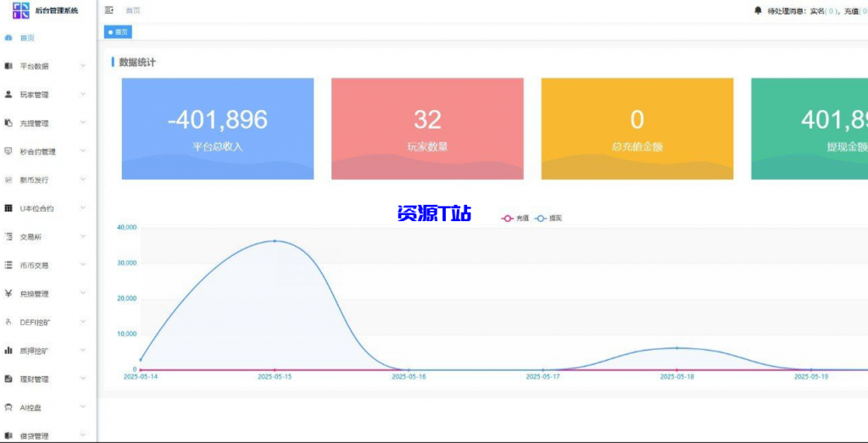Click the 理财管理 document icon

pyautogui.click(x=8, y=379)
